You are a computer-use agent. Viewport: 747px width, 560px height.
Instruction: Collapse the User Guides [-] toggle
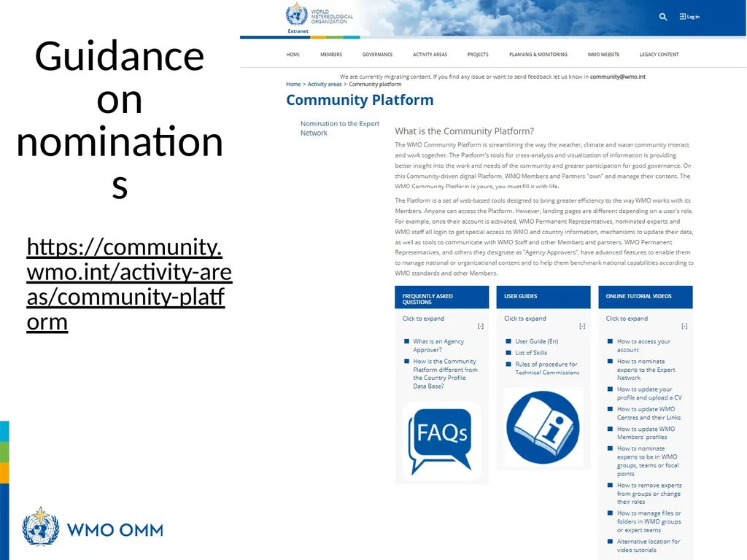[582, 326]
